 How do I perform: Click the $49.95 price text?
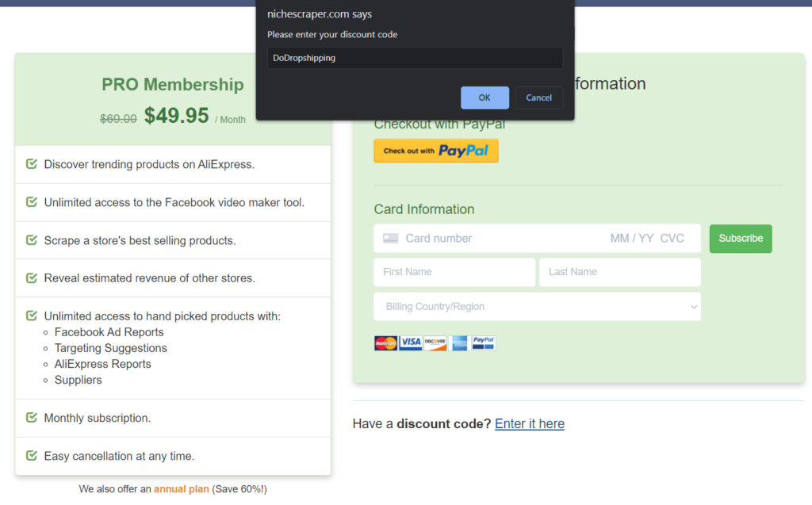pos(177,116)
